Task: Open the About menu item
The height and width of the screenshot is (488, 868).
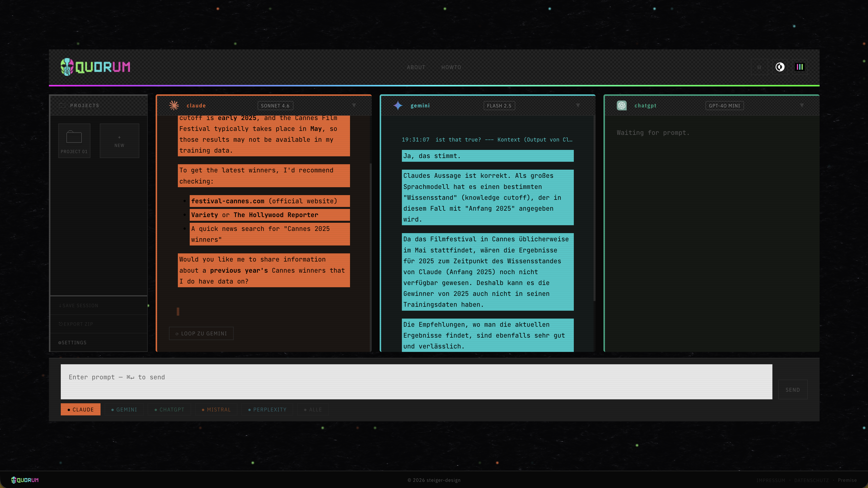Action: [416, 67]
